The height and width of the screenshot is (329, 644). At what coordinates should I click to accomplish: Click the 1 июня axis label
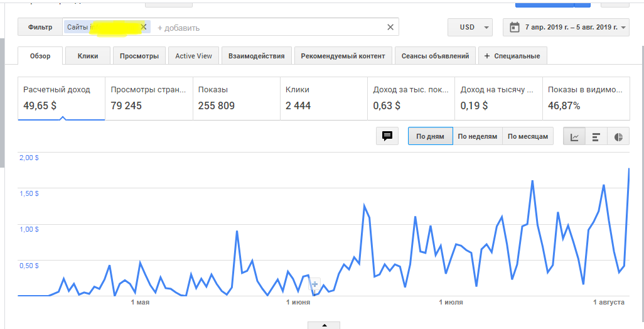coord(298,302)
